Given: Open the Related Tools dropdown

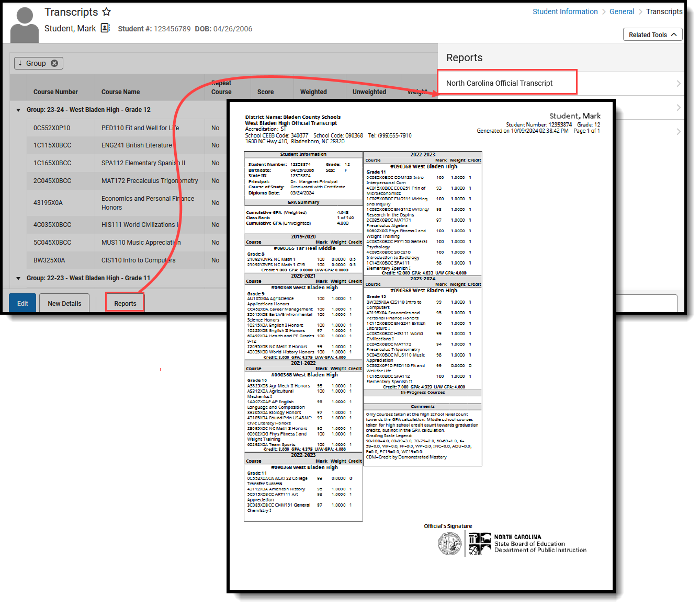Looking at the screenshot, I should click(x=652, y=35).
